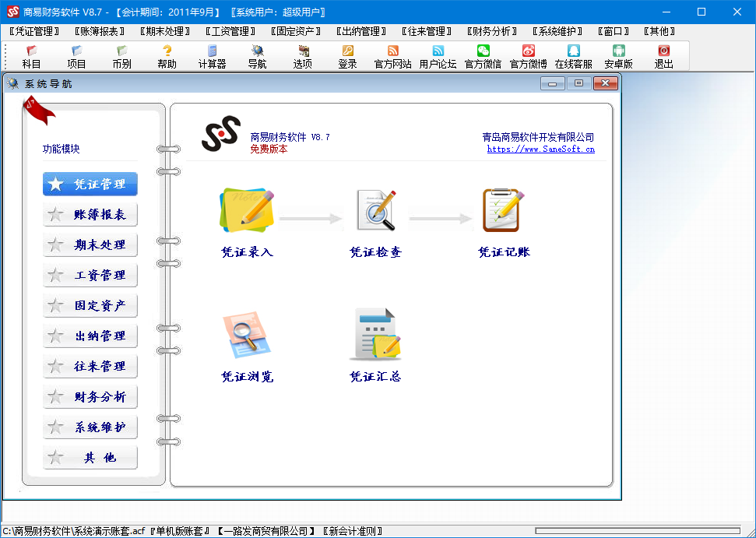This screenshot has height=538, width=756.
Task: Open the 导航 navigation toolbar icon
Action: point(257,56)
